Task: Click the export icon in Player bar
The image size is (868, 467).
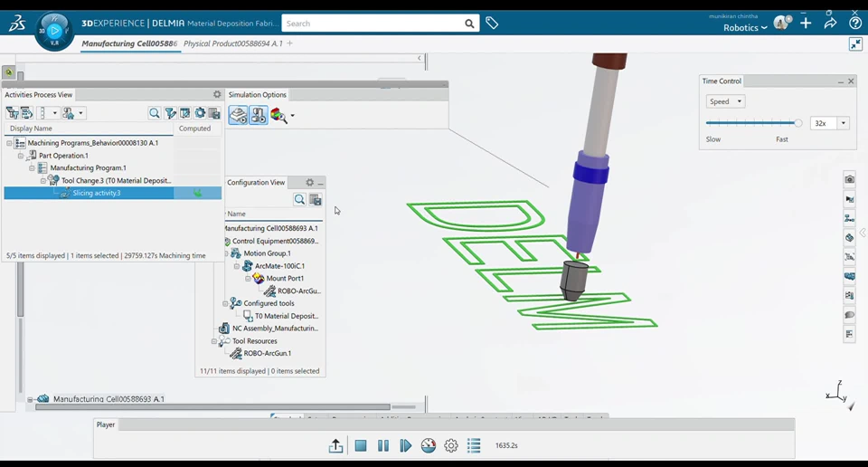Action: [335, 445]
